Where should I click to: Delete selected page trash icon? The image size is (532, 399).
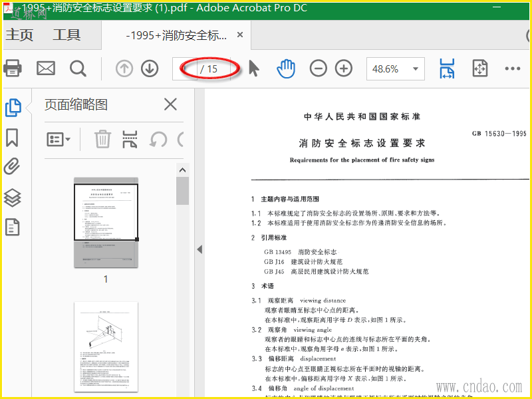[x=102, y=139]
